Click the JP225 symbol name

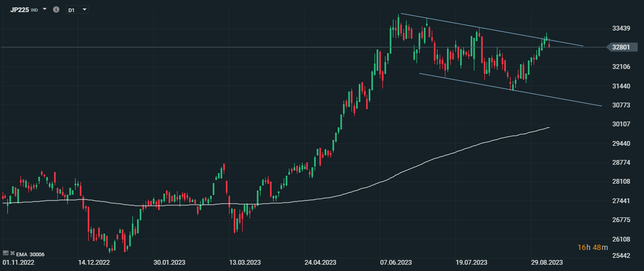click(x=19, y=9)
